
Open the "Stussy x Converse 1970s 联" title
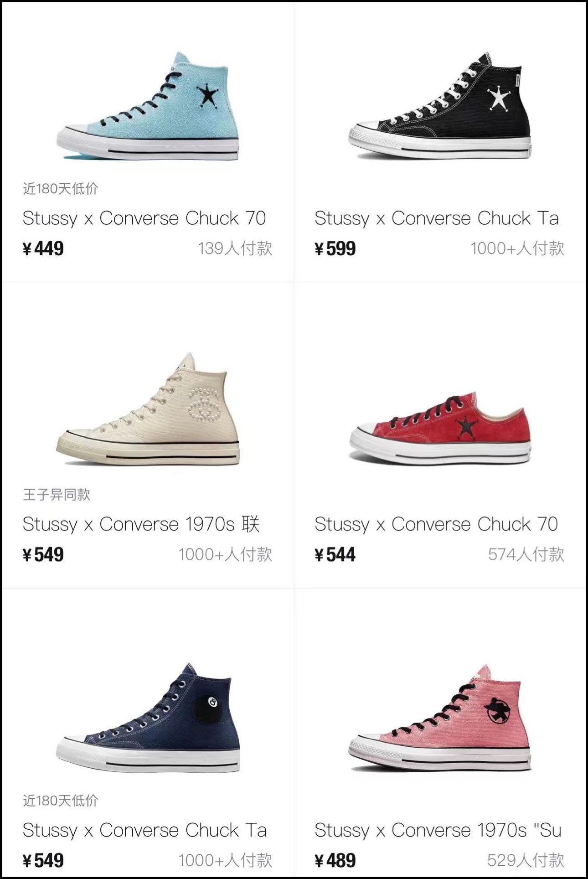click(141, 524)
